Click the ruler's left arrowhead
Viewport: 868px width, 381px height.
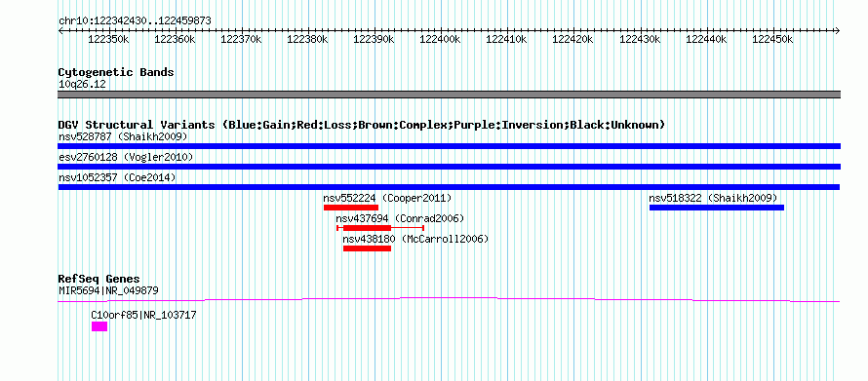[x=60, y=30]
